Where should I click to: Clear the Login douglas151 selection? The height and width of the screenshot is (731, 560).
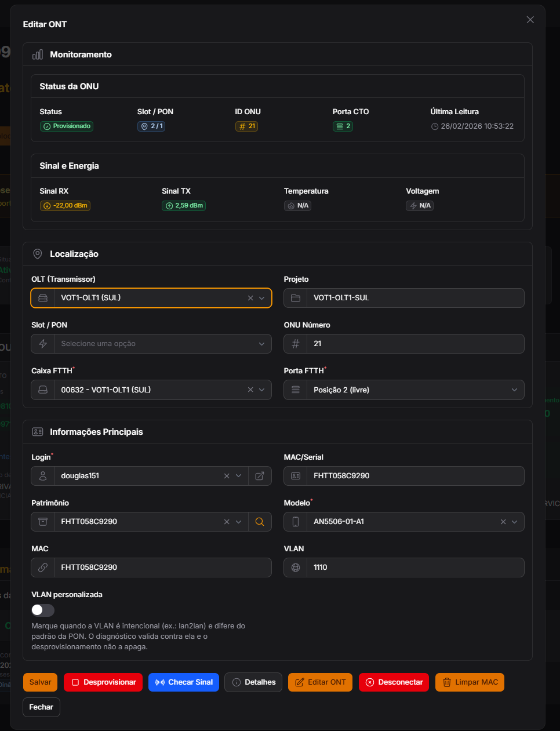(227, 476)
